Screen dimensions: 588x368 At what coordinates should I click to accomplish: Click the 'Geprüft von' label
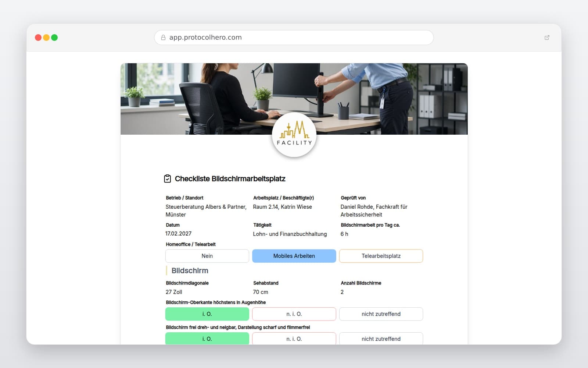point(353,198)
